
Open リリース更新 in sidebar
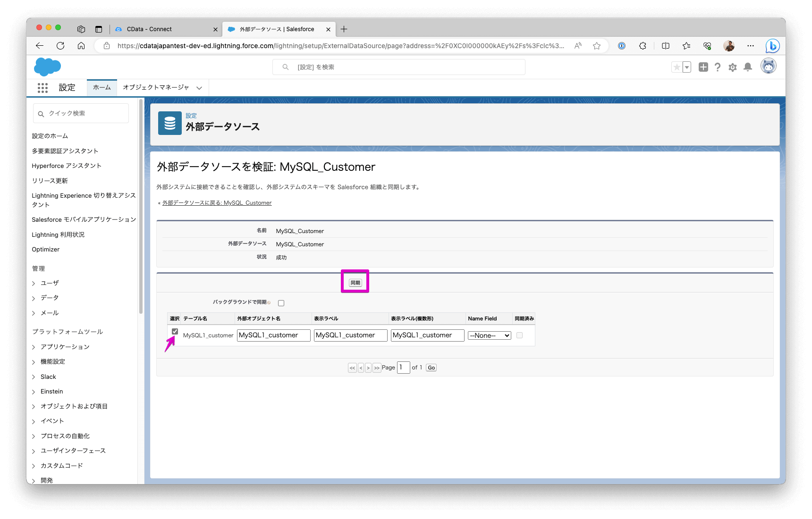coord(50,181)
